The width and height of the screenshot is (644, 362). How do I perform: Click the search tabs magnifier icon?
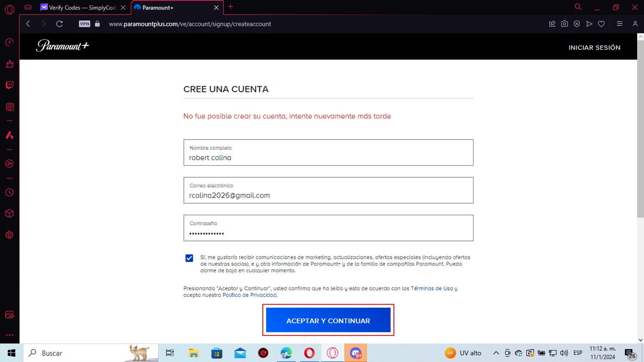pyautogui.click(x=578, y=7)
